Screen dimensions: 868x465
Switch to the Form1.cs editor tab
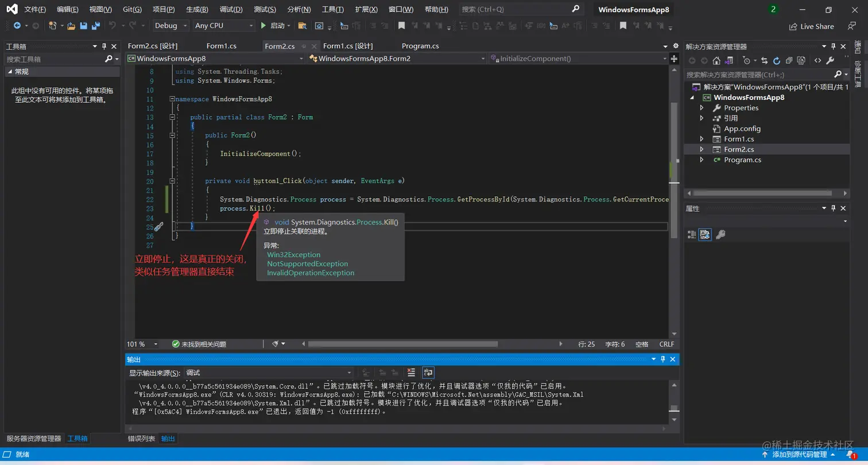pyautogui.click(x=222, y=46)
